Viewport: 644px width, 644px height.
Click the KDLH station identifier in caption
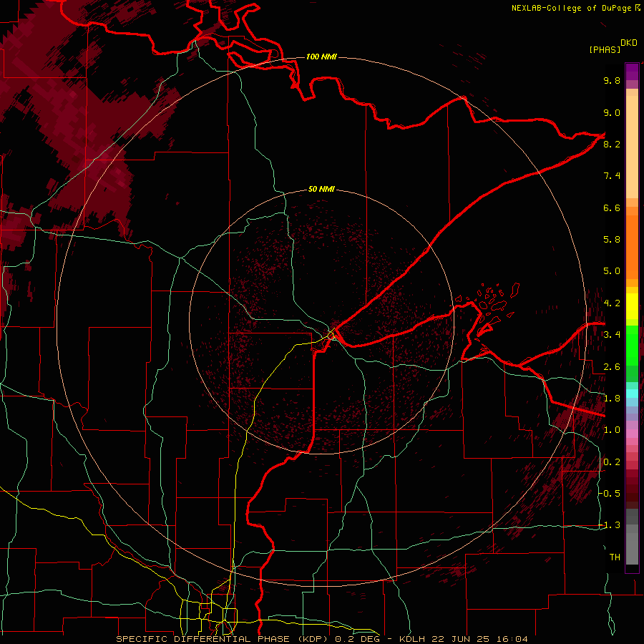(412, 639)
